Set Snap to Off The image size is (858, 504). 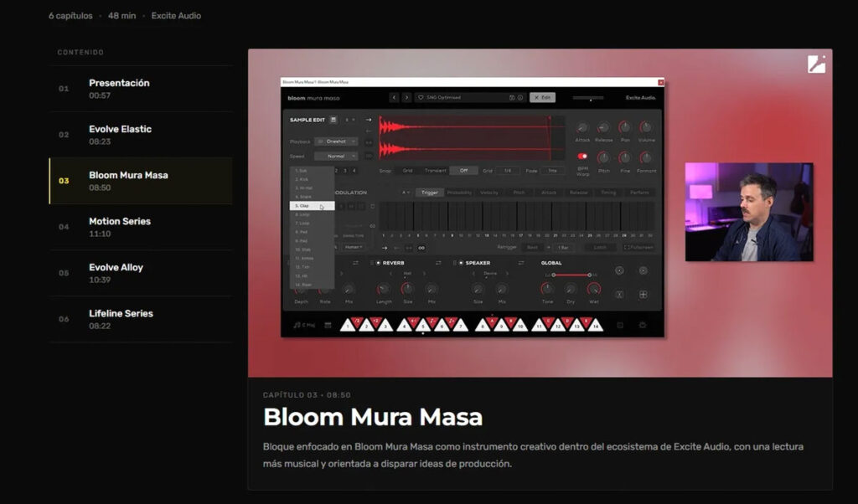(463, 171)
